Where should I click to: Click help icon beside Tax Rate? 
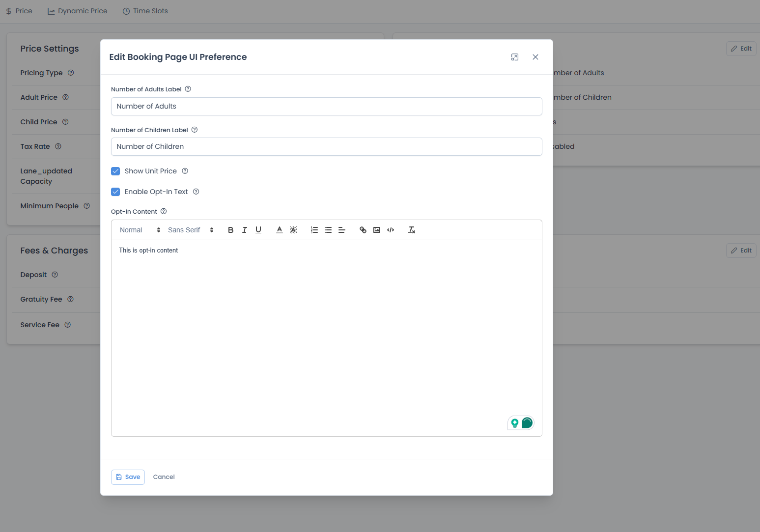coord(58,146)
